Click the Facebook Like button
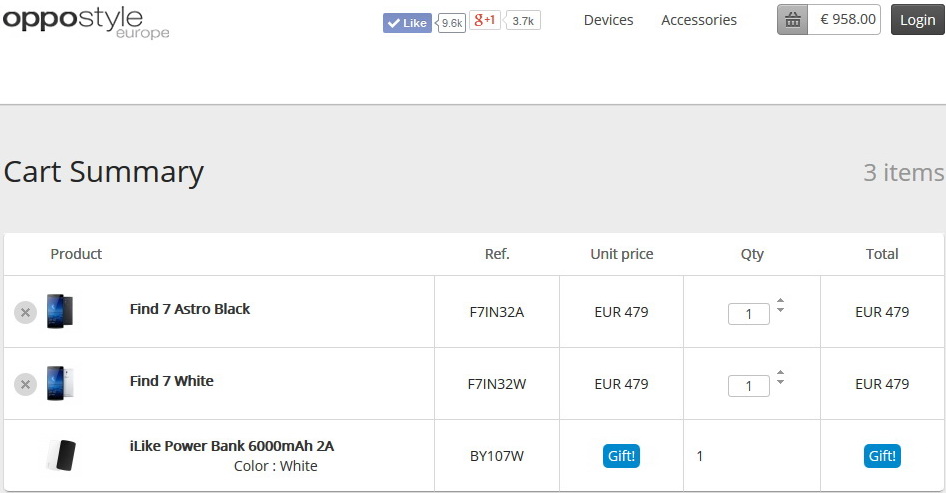Viewport: 946px width, 493px height. tap(407, 23)
